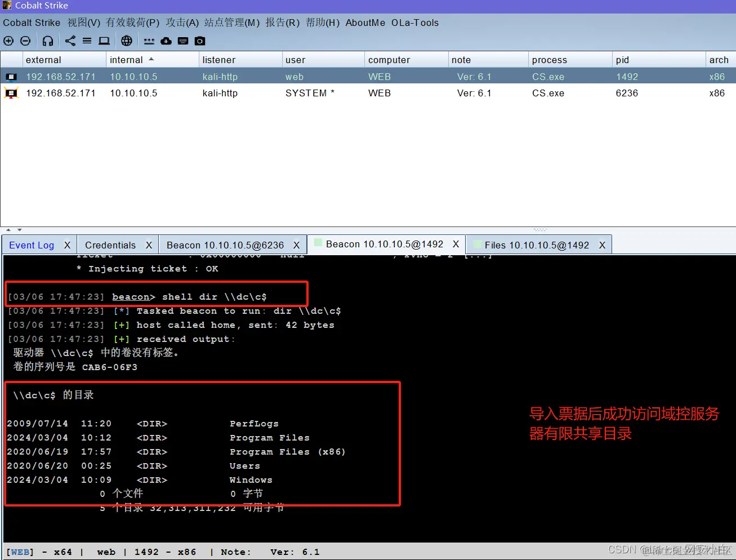Select the session row with pid 6236
The height and width of the screenshot is (560, 736).
368,93
